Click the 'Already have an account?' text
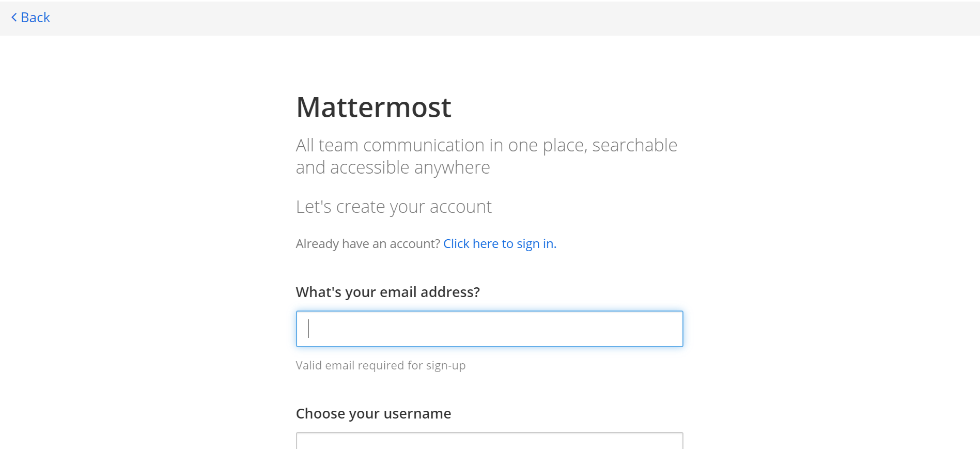The image size is (980, 449). click(368, 244)
